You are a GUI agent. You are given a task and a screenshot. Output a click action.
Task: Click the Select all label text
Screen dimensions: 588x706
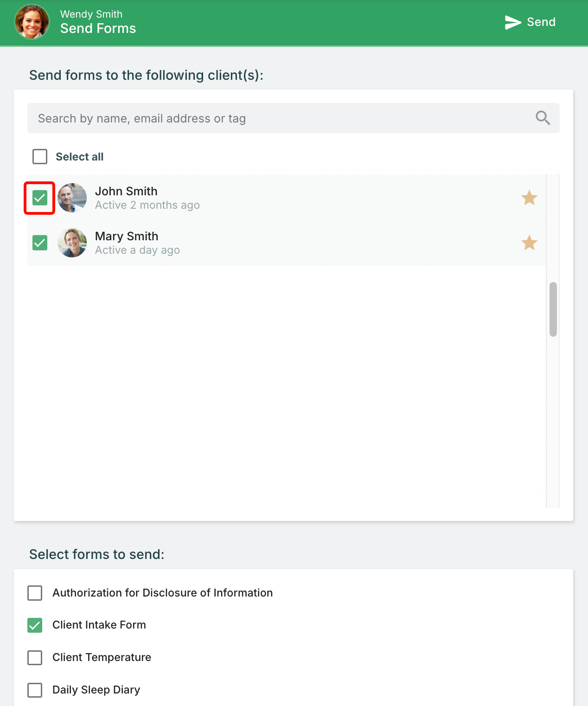(x=80, y=157)
